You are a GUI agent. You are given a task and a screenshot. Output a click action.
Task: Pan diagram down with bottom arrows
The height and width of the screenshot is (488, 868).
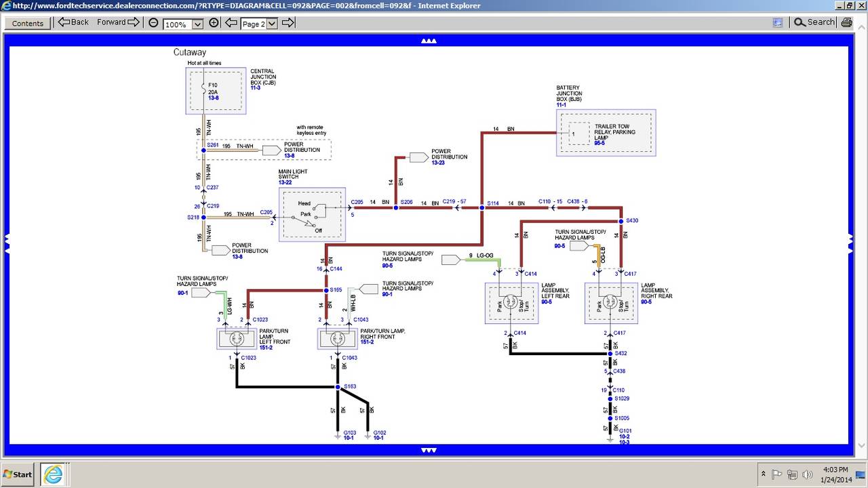[429, 450]
